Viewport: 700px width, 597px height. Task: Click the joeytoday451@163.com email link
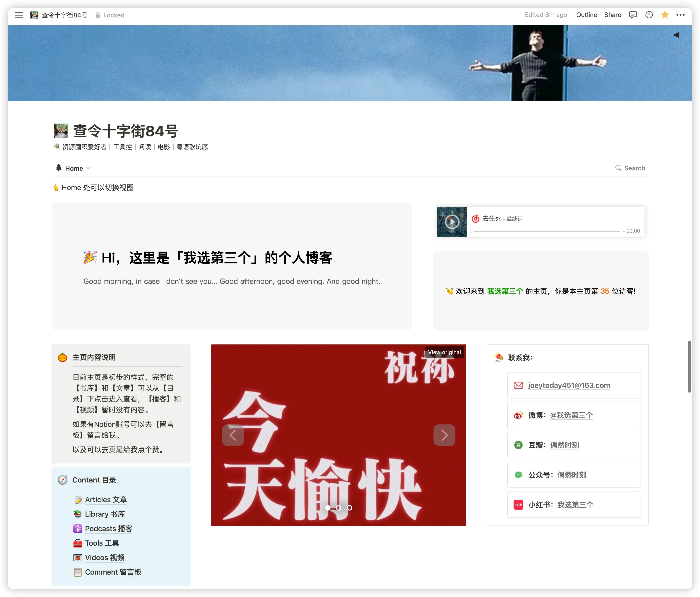pos(569,385)
